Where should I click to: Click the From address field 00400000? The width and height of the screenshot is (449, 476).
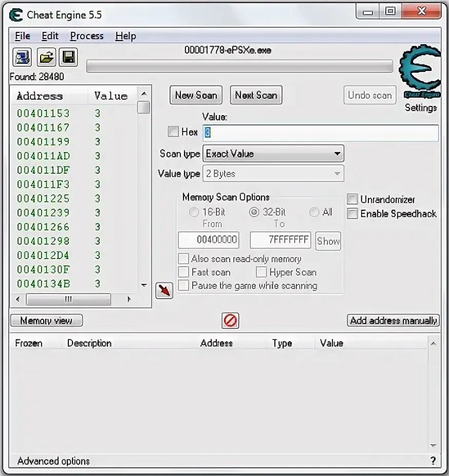(209, 240)
